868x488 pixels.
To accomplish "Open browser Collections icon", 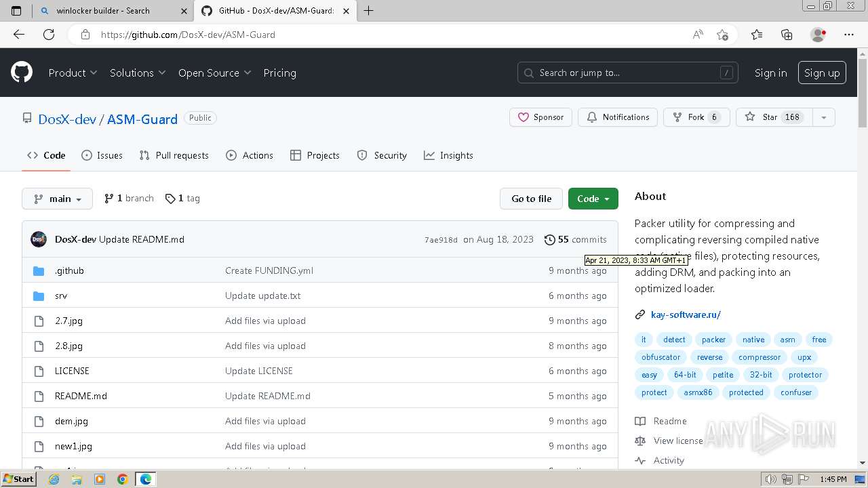I will pos(787,35).
